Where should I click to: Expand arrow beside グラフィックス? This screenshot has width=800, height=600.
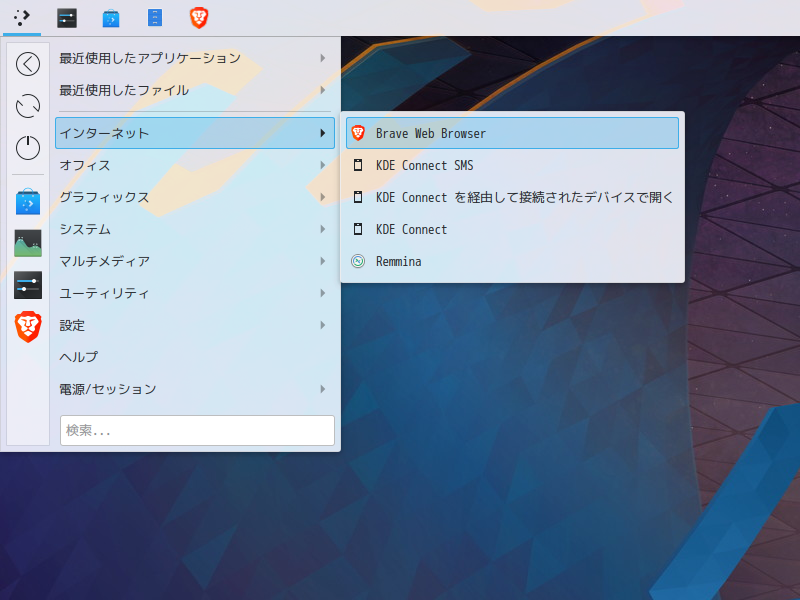point(322,197)
